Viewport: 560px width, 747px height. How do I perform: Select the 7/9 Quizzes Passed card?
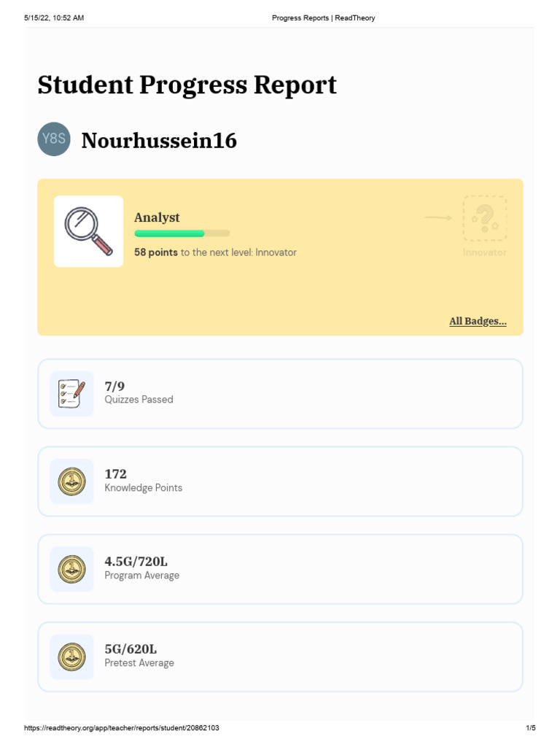[280, 394]
